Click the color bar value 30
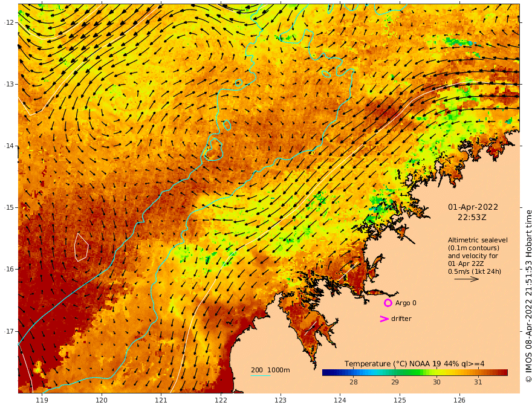Screen dimensions: 532x411 [436, 382]
